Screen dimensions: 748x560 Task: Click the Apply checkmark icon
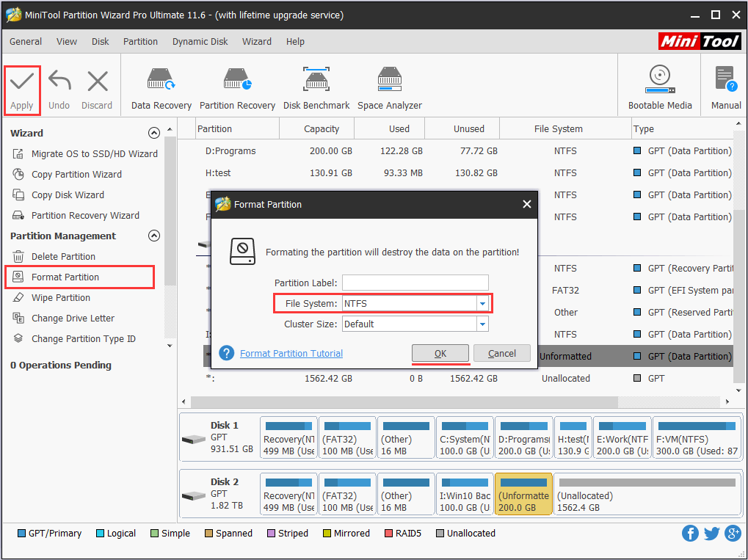click(22, 81)
